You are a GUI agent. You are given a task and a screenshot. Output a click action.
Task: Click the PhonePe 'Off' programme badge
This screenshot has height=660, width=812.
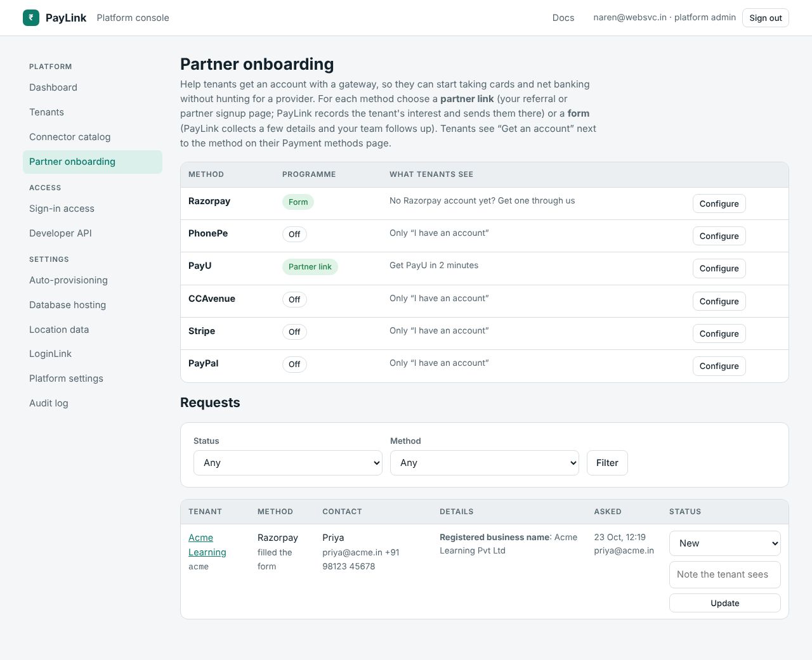(x=294, y=235)
